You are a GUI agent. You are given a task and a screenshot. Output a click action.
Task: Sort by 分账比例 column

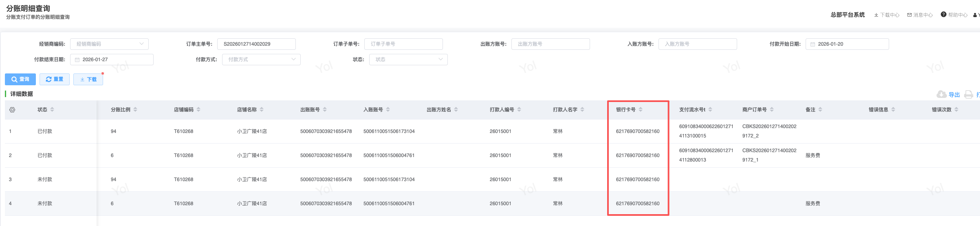(135, 110)
